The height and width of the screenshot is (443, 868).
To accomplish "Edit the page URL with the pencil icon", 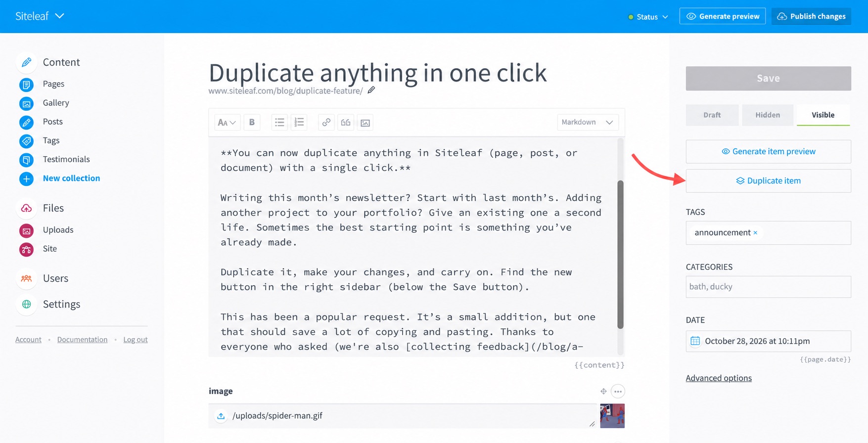I will 371,90.
